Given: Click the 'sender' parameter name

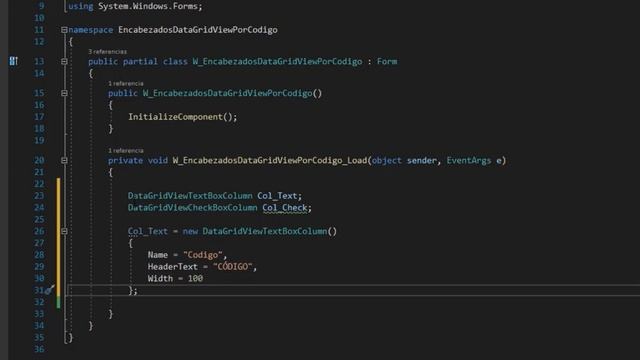Looking at the screenshot, I should pyautogui.click(x=422, y=160).
